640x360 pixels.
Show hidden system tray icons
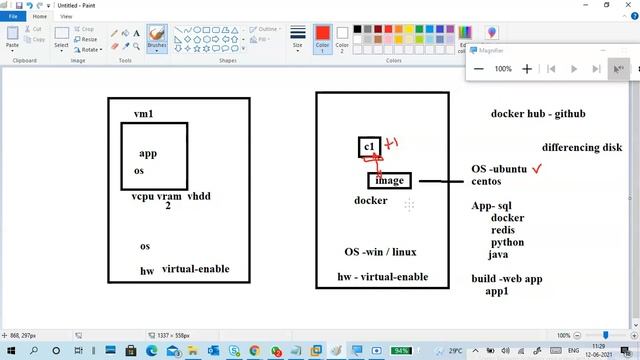pos(476,350)
